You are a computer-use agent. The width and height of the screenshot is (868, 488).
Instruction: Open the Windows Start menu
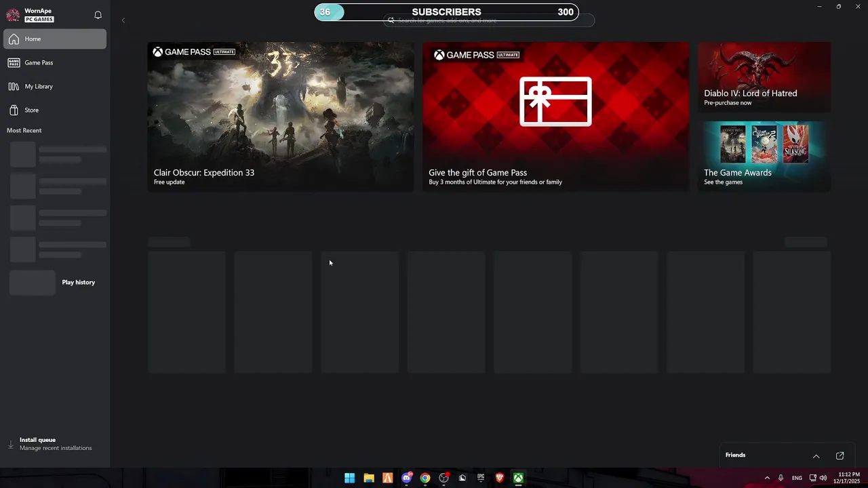tap(349, 478)
